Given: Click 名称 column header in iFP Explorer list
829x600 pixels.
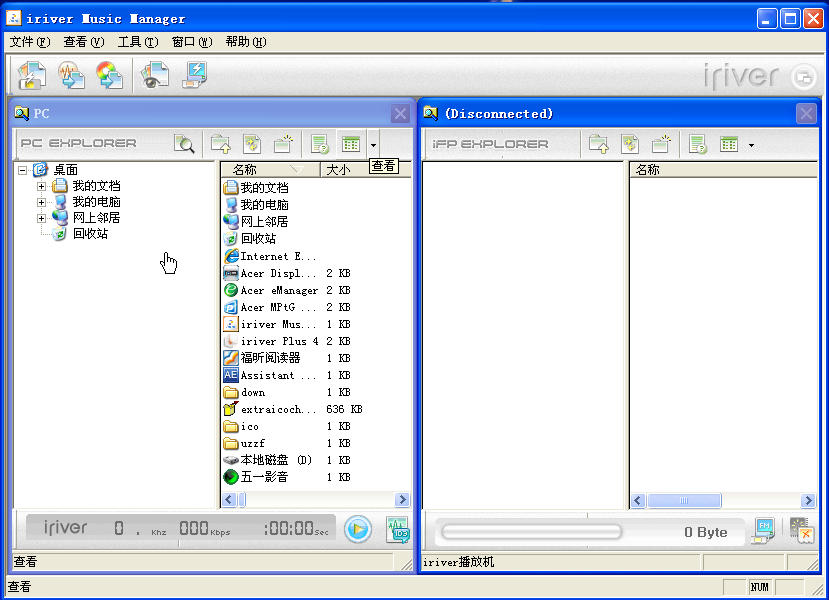Looking at the screenshot, I should (724, 170).
